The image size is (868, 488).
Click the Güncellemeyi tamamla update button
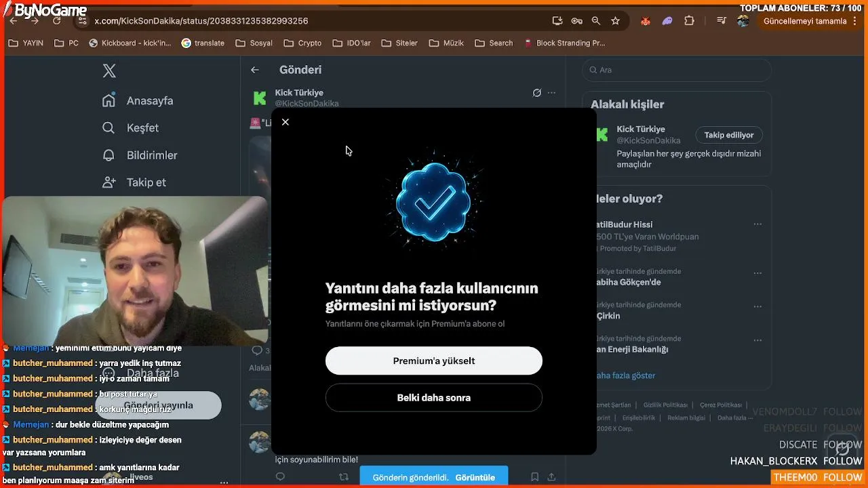point(805,21)
